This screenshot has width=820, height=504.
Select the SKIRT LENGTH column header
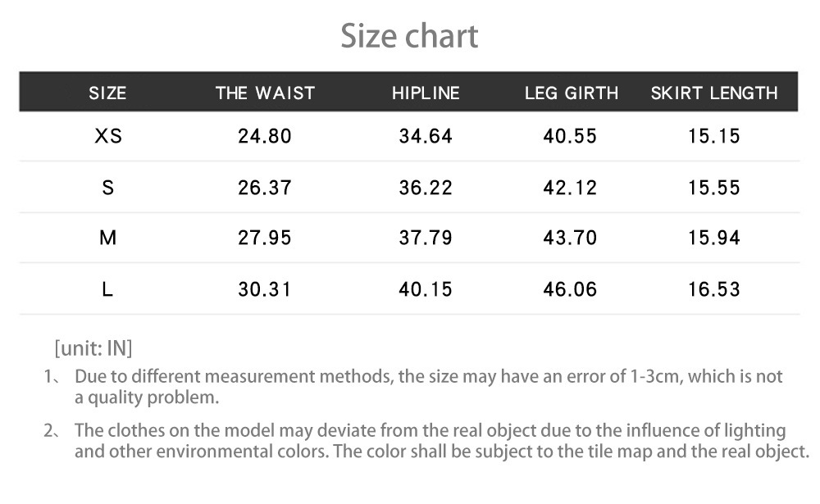point(714,93)
